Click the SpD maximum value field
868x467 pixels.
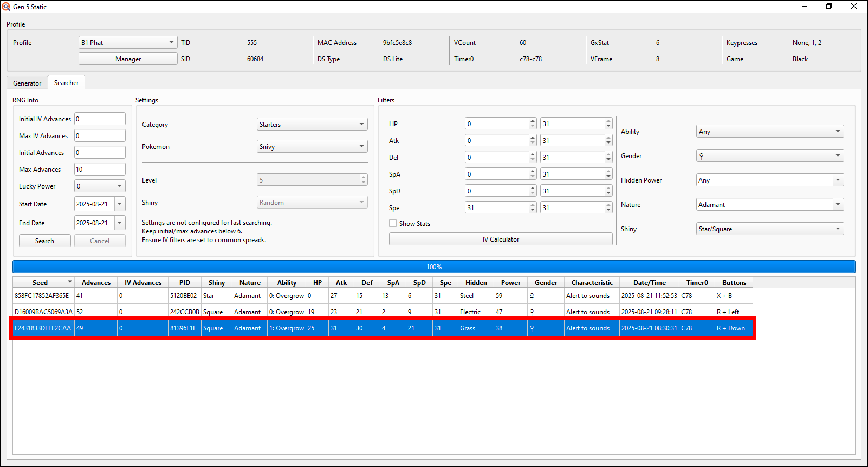pos(572,191)
